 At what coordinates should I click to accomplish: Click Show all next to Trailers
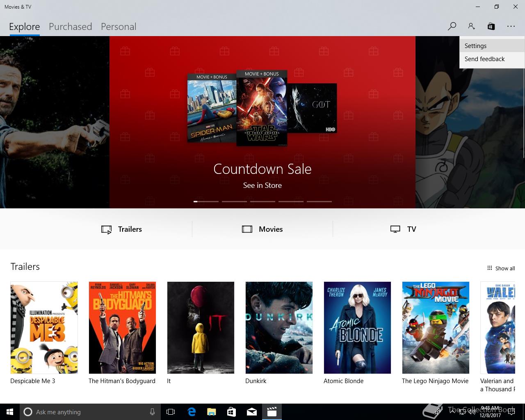pyautogui.click(x=505, y=268)
